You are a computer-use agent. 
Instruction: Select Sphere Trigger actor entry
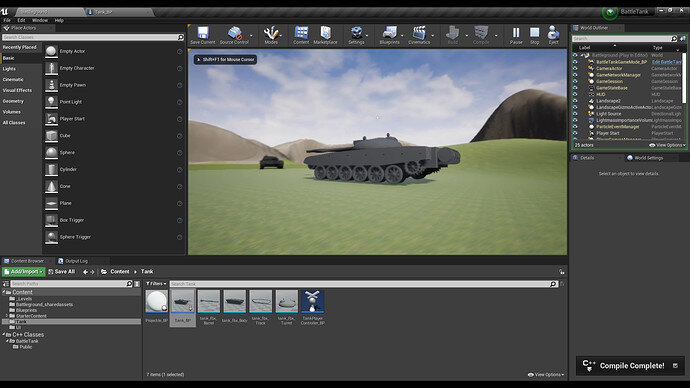tap(114, 237)
